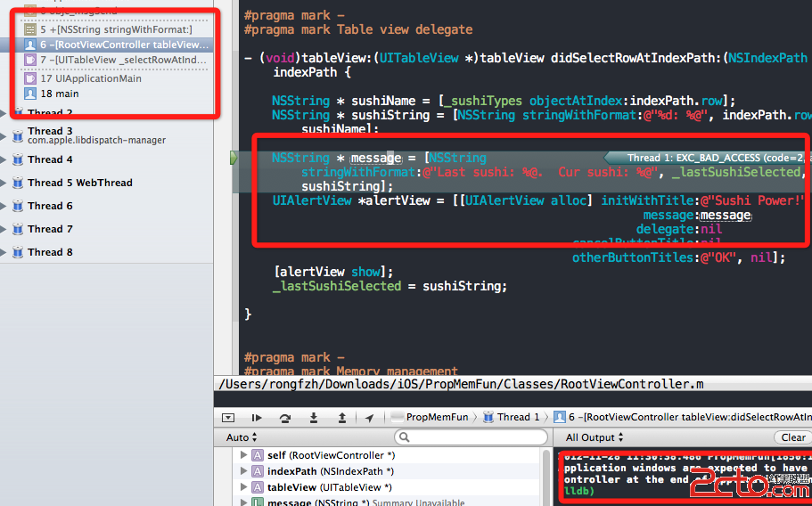Click the Continue program execution icon
The width and height of the screenshot is (812, 506).
click(257, 417)
